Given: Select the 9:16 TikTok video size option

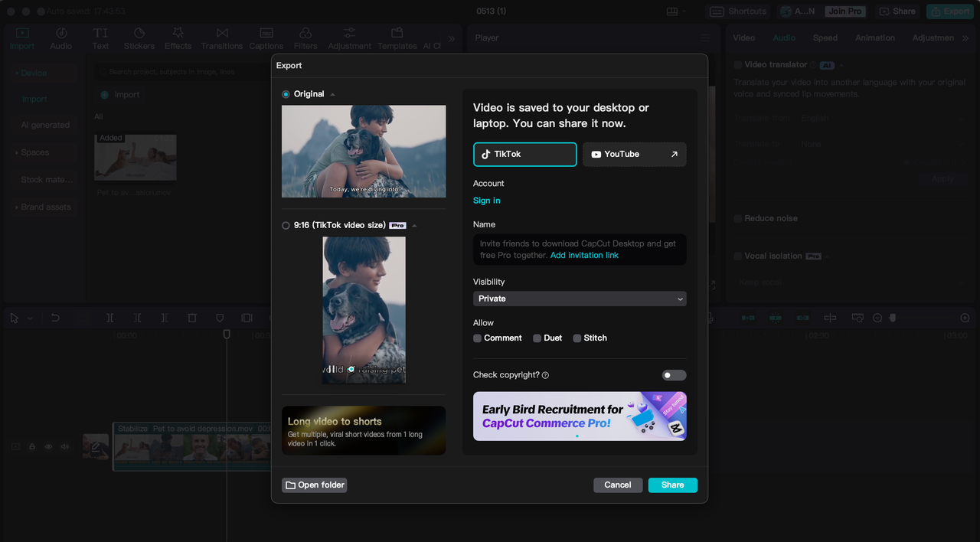Looking at the screenshot, I should 286,226.
